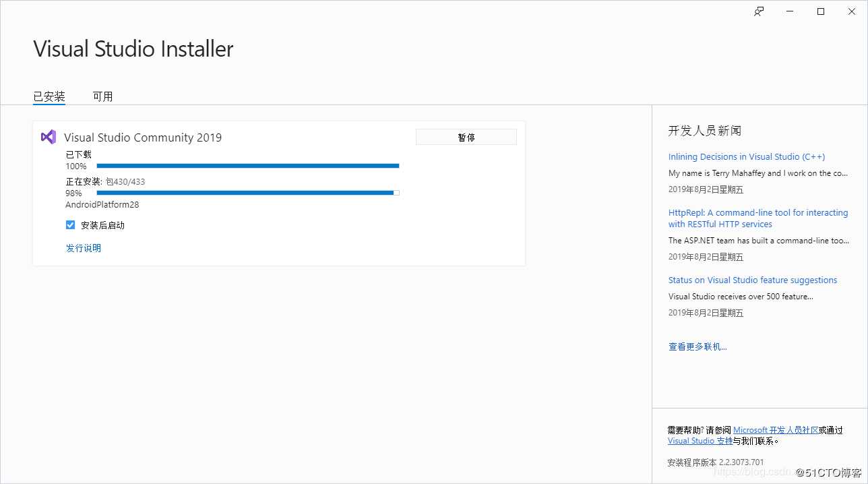This screenshot has height=484, width=868.
Task: Switch to the 已安装 tab
Action: [49, 96]
